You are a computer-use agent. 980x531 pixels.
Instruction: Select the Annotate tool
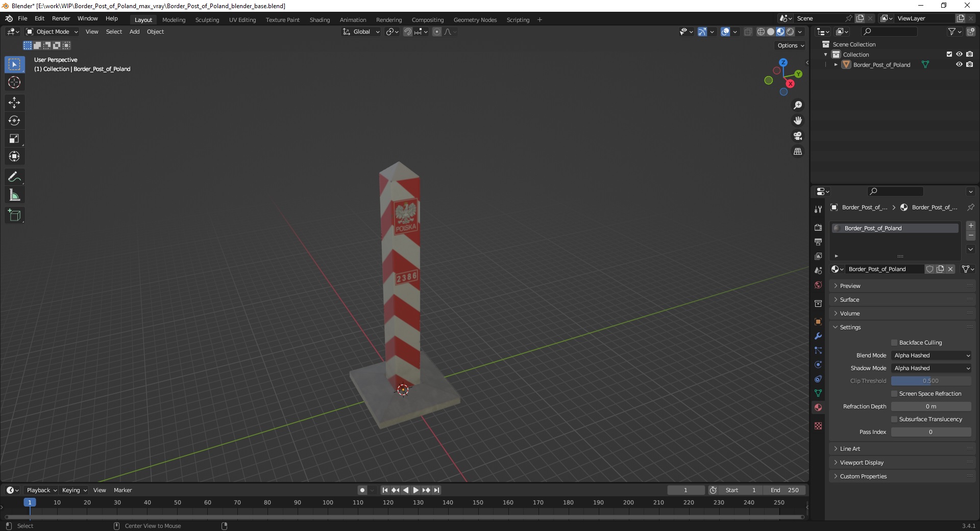[x=14, y=177]
